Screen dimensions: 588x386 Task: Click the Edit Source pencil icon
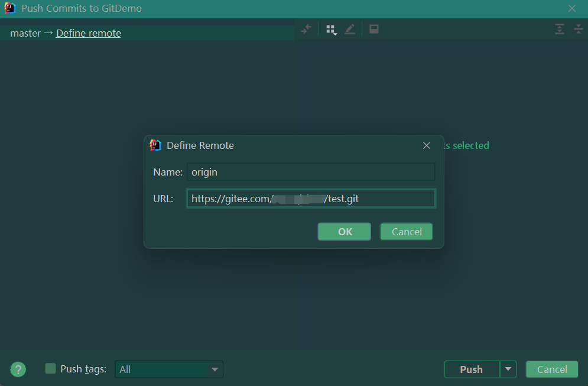click(350, 29)
